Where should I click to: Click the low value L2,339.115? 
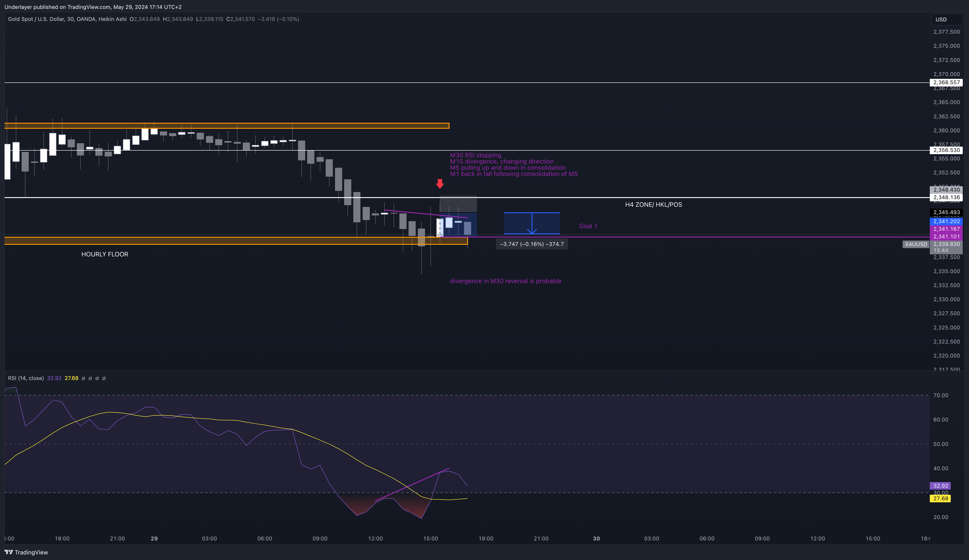tap(210, 19)
